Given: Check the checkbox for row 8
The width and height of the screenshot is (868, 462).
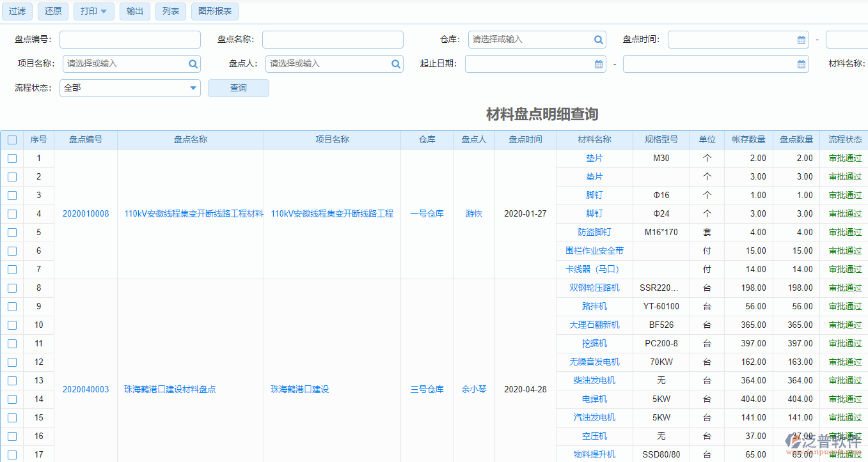Looking at the screenshot, I should 12,288.
